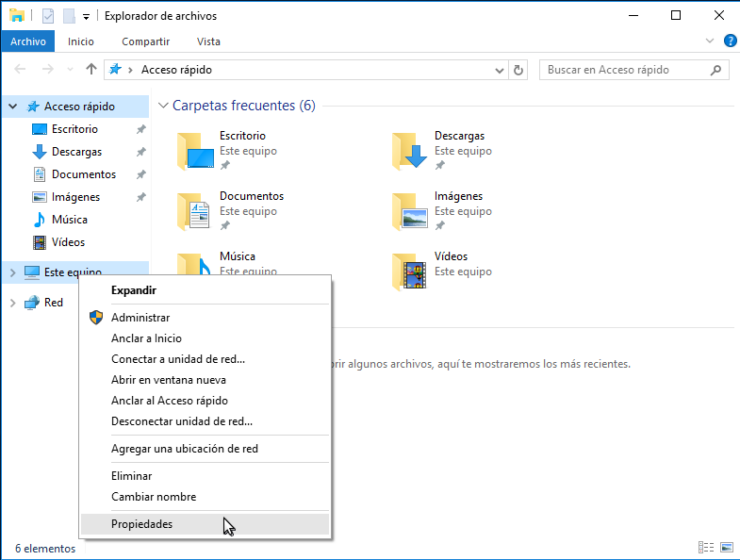Select Expandir in the context menu
Image resolution: width=740 pixels, height=560 pixels.
(205, 290)
